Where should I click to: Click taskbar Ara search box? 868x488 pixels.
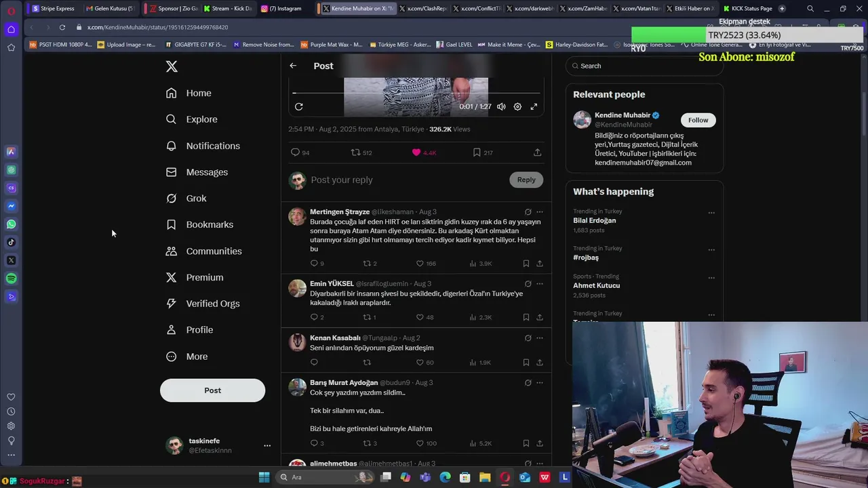[x=326, y=477]
